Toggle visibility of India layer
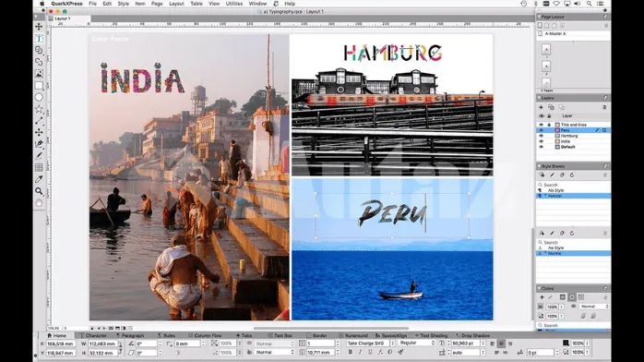Image resolution: width=644 pixels, height=362 pixels. tap(541, 141)
